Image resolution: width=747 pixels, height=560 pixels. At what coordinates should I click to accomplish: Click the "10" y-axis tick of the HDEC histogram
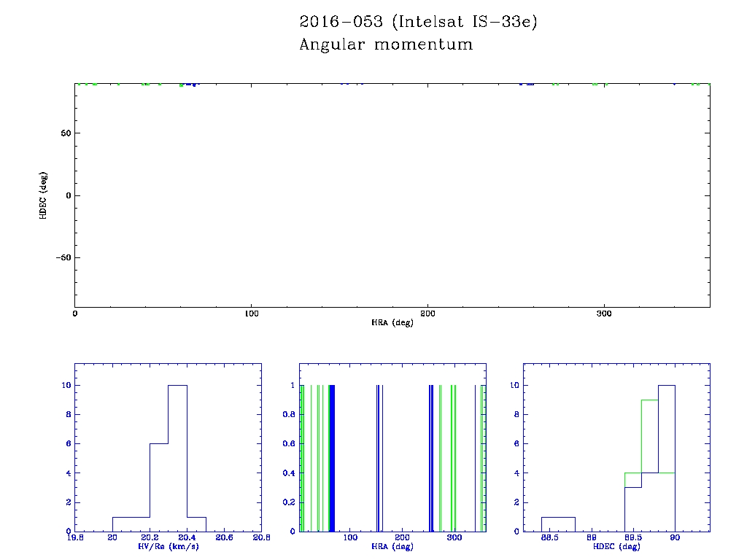click(x=514, y=385)
